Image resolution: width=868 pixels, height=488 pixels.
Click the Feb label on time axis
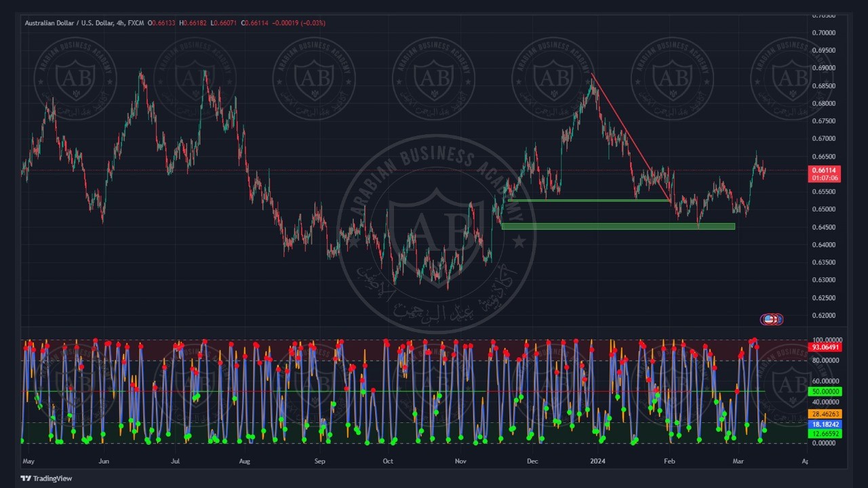tap(669, 462)
